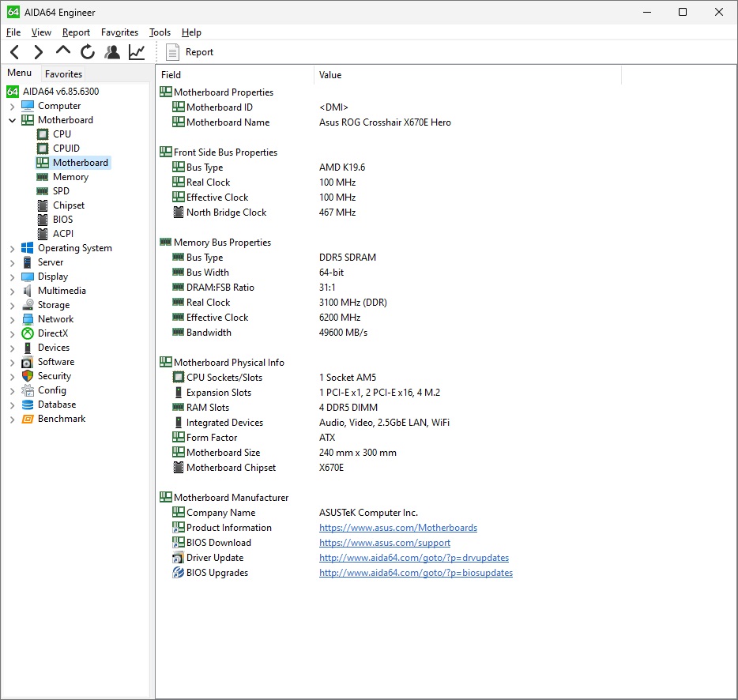Expand the Multimedia tree node
738x700 pixels.
12,292
